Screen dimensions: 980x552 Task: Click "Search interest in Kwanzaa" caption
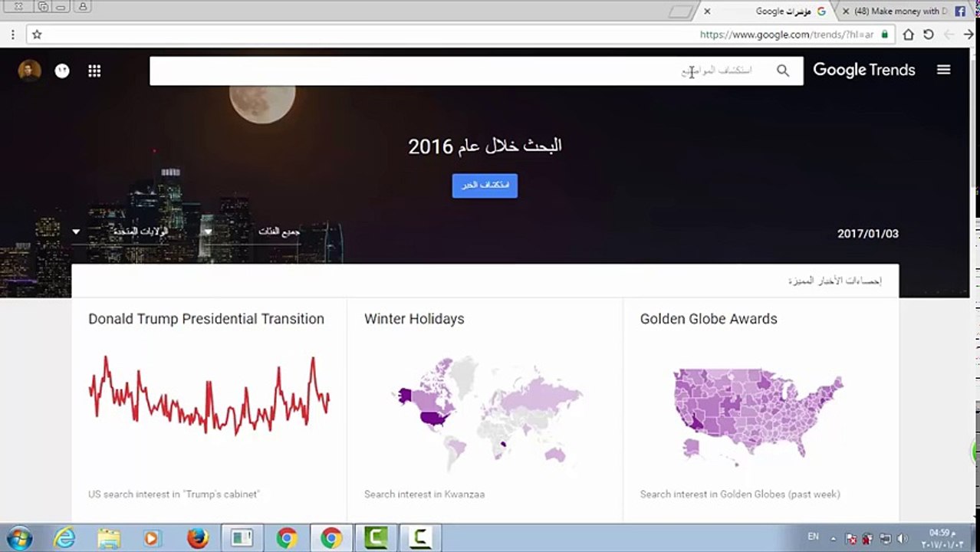(x=424, y=495)
